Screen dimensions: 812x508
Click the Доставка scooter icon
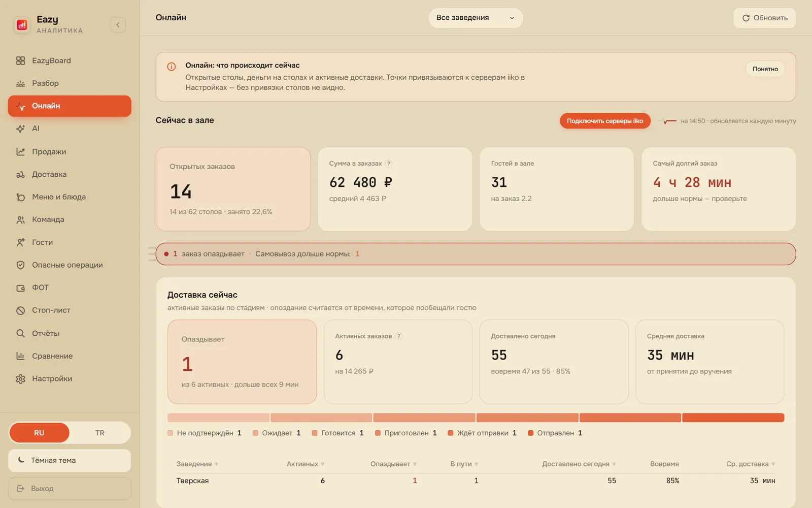pyautogui.click(x=20, y=174)
